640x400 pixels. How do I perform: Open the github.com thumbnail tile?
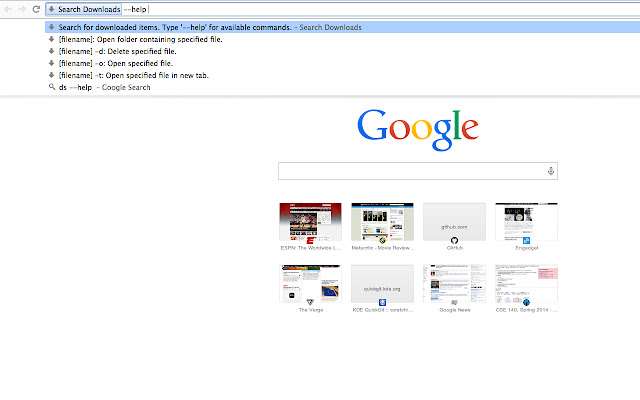pyautogui.click(x=454, y=222)
